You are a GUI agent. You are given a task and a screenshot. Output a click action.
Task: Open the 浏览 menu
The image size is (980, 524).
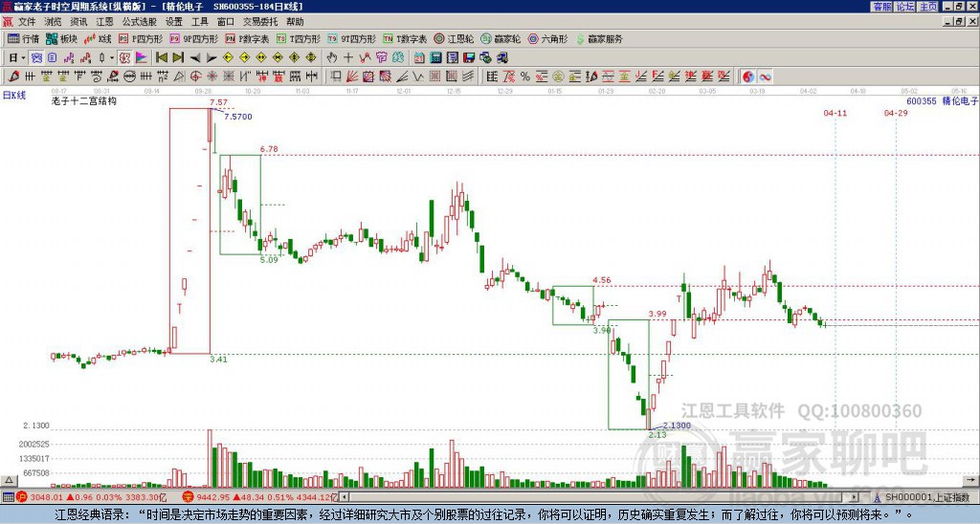[x=54, y=22]
